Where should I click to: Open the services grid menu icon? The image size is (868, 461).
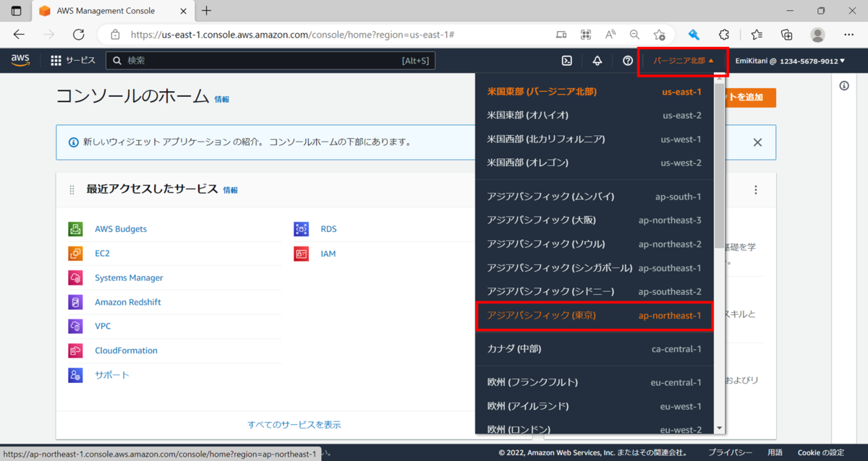point(56,61)
